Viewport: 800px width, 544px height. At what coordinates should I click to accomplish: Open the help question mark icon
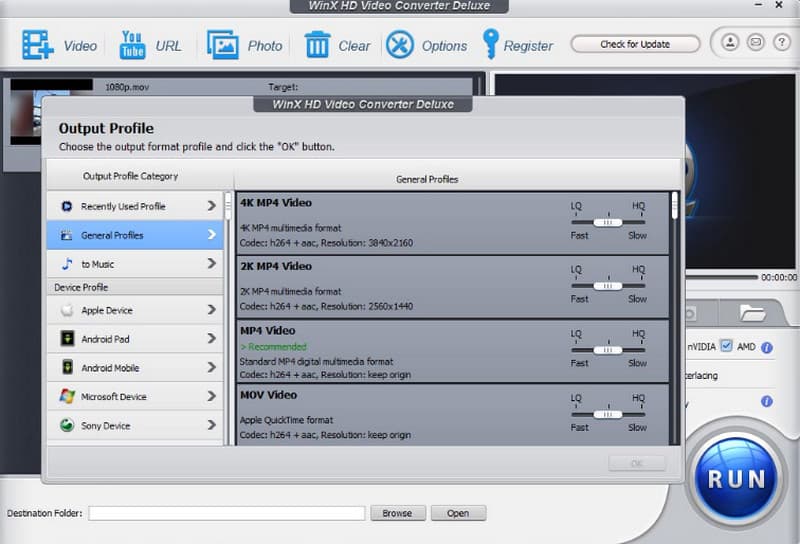click(781, 42)
